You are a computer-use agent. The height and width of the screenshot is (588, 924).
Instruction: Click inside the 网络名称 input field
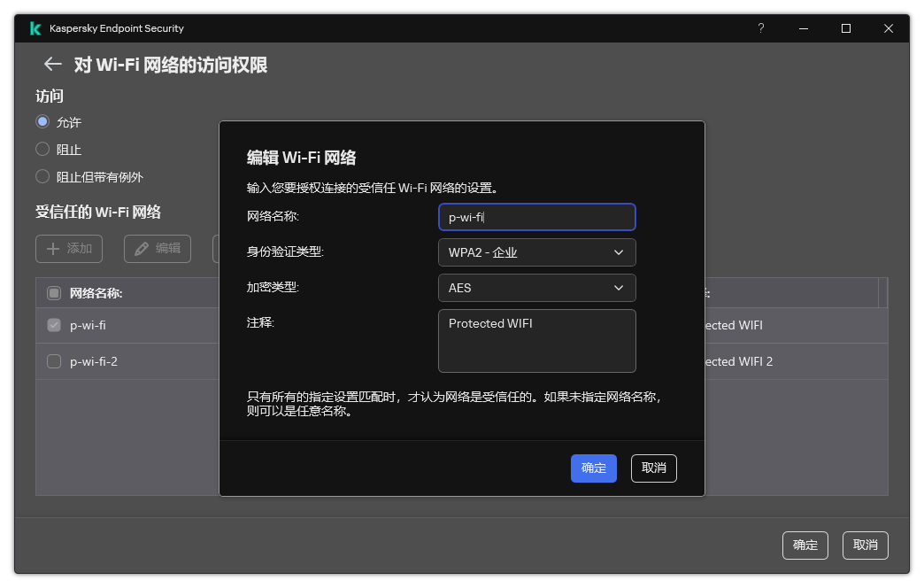pyautogui.click(x=536, y=217)
